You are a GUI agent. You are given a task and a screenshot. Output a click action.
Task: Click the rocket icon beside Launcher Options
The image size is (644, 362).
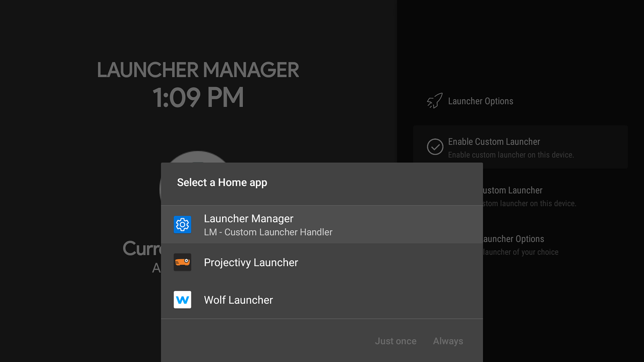(x=434, y=101)
